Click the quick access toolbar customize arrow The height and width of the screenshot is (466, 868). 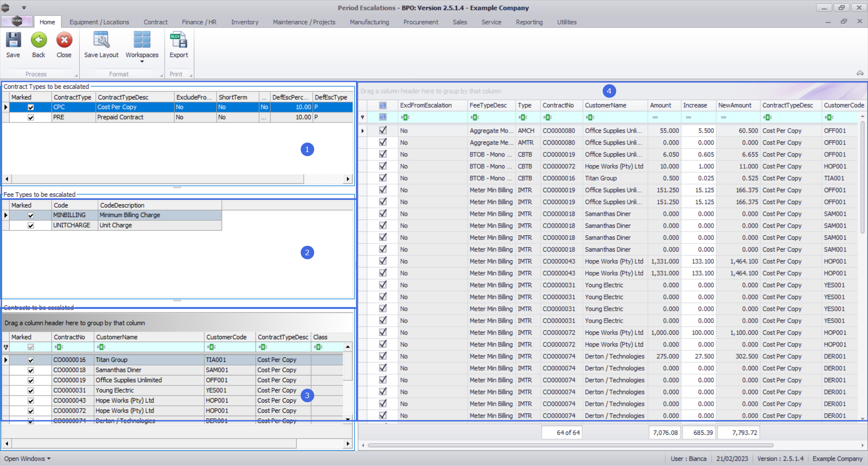coord(24,8)
